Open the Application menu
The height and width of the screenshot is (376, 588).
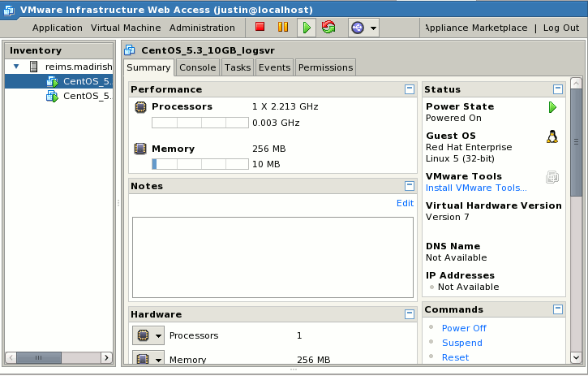(58, 28)
